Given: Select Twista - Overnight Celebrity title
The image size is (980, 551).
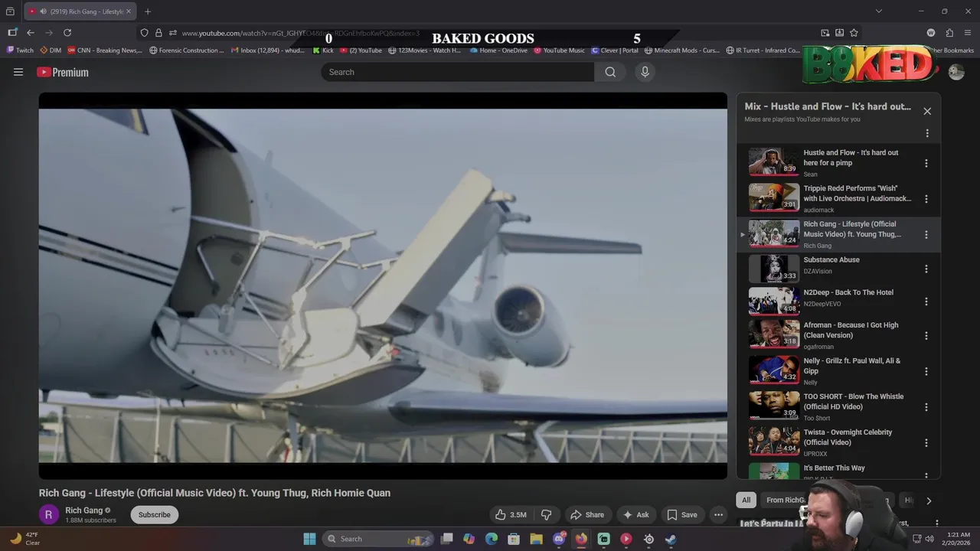Looking at the screenshot, I should pyautogui.click(x=848, y=437).
